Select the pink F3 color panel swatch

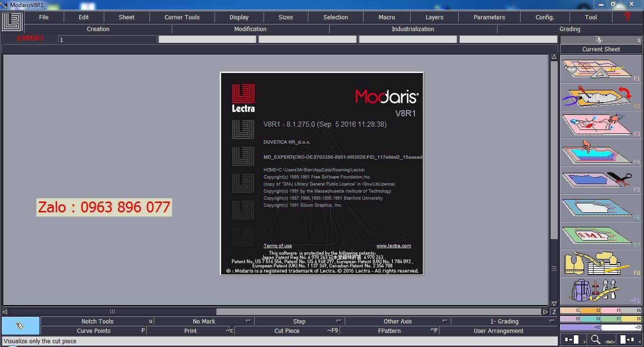coord(611,310)
